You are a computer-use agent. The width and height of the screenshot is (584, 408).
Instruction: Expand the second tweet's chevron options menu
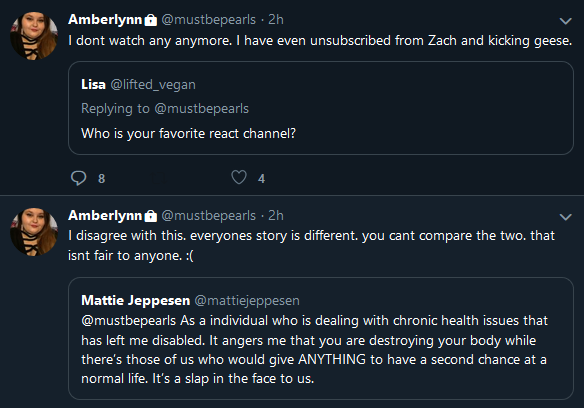pos(565,216)
